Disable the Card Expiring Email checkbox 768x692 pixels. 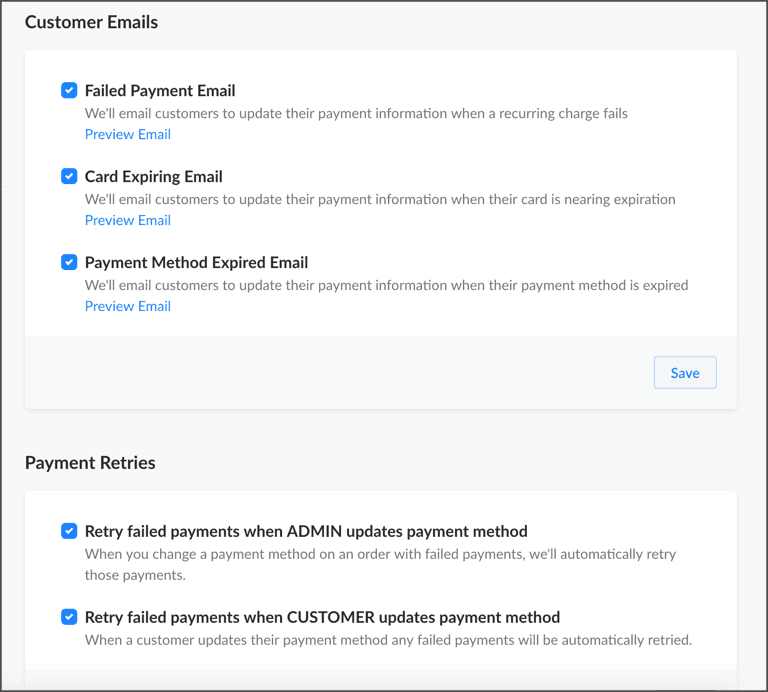[69, 176]
